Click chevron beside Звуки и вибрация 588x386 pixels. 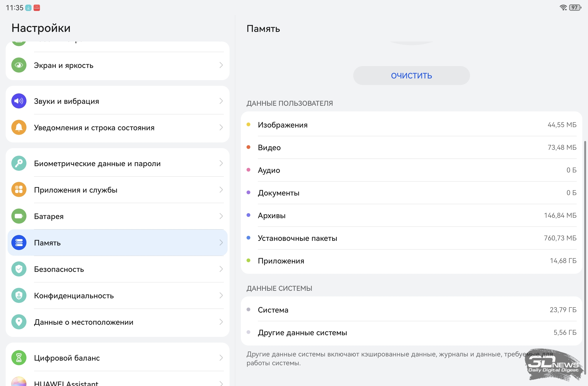pyautogui.click(x=221, y=101)
